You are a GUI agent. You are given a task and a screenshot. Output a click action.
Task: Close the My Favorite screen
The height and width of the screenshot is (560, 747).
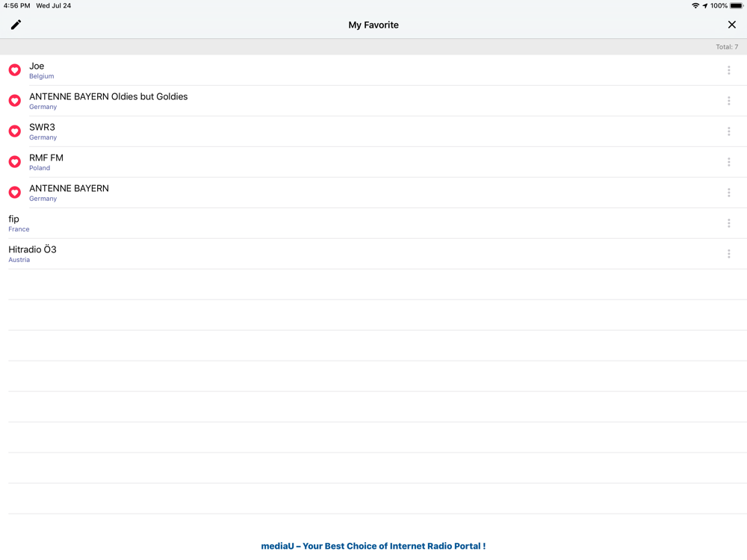[732, 25]
